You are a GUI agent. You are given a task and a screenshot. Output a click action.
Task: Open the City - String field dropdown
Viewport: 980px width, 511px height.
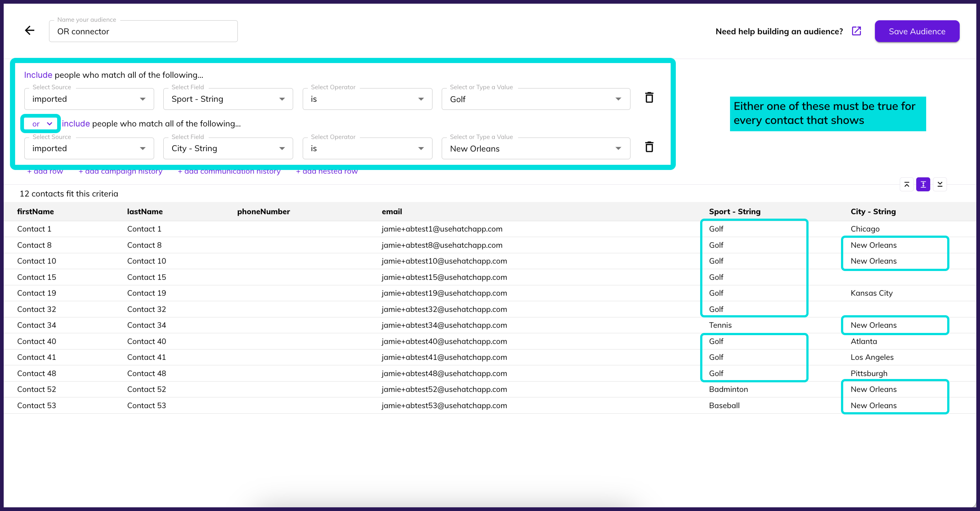click(228, 148)
